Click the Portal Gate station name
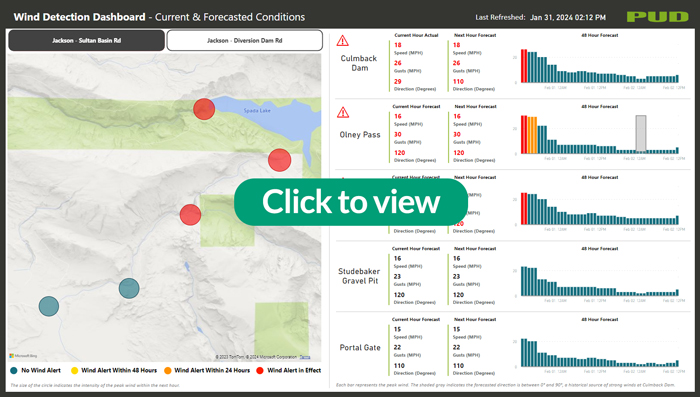The image size is (700, 397). [360, 347]
